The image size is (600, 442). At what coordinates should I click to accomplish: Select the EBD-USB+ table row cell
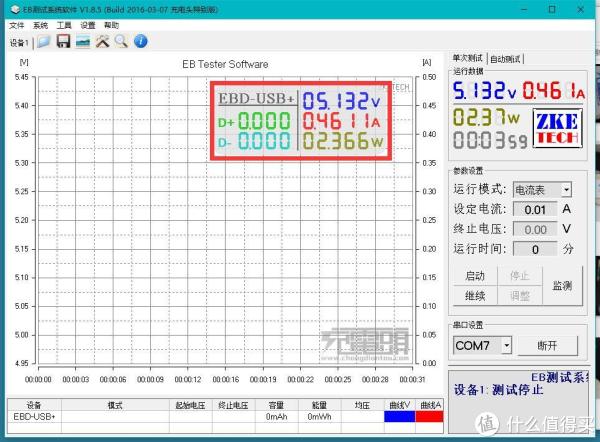point(34,417)
